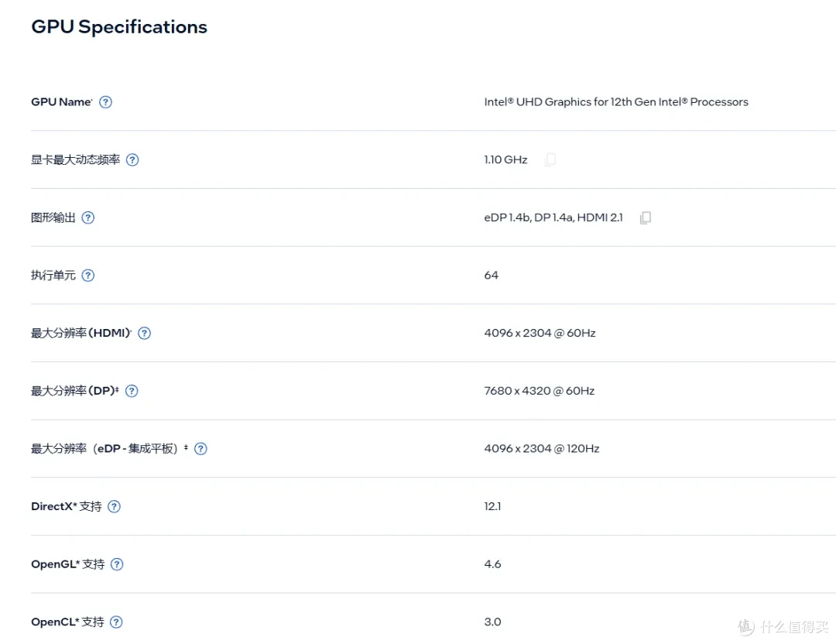
Task: Click the 最大分辨率 (eDP - 集成平板) label
Action: click(x=109, y=449)
